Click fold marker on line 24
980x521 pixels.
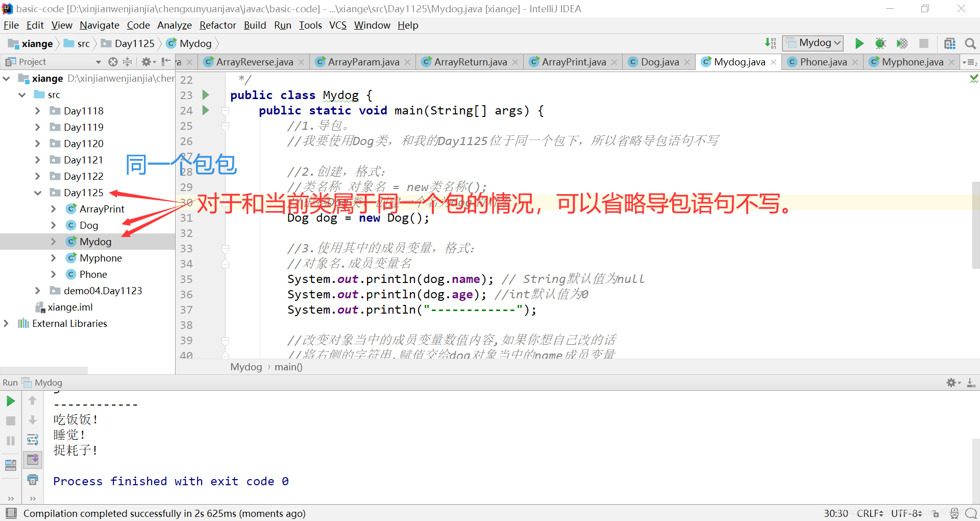click(225, 110)
